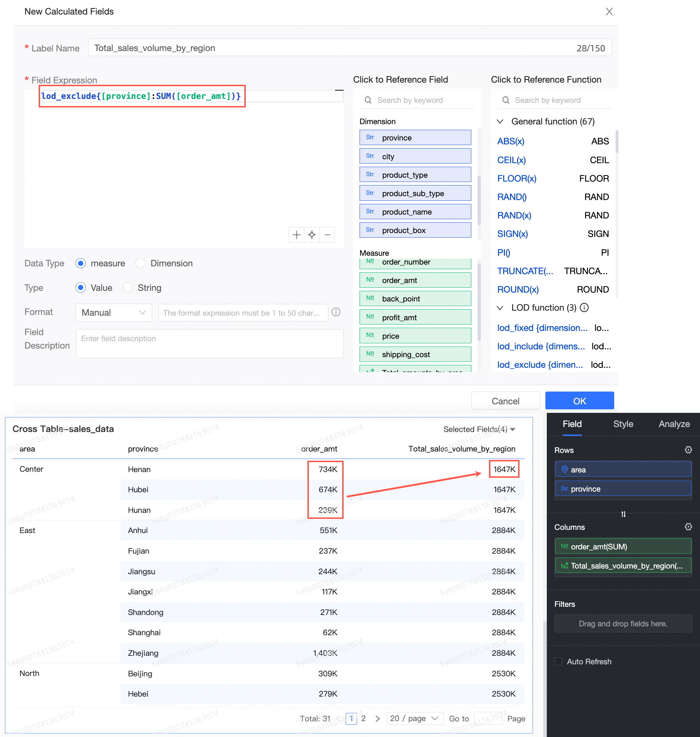This screenshot has width=700, height=737.
Task: Click the Field Description input box
Action: (x=210, y=343)
